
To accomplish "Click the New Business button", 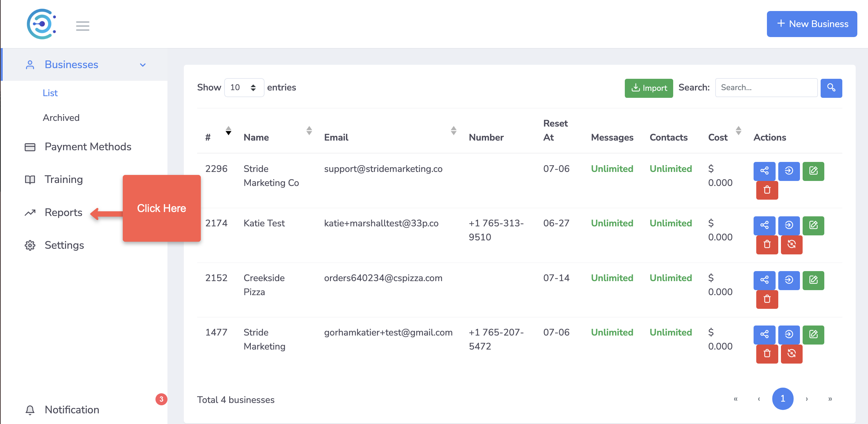I will pyautogui.click(x=811, y=24).
